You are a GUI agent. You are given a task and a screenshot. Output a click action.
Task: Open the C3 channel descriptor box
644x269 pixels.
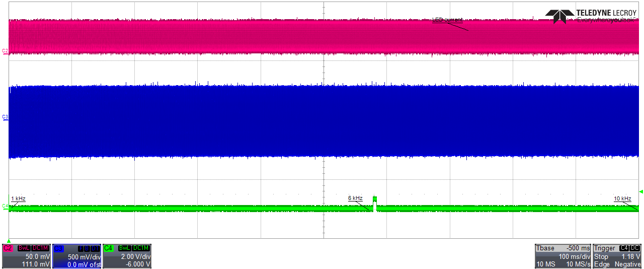coord(76,256)
